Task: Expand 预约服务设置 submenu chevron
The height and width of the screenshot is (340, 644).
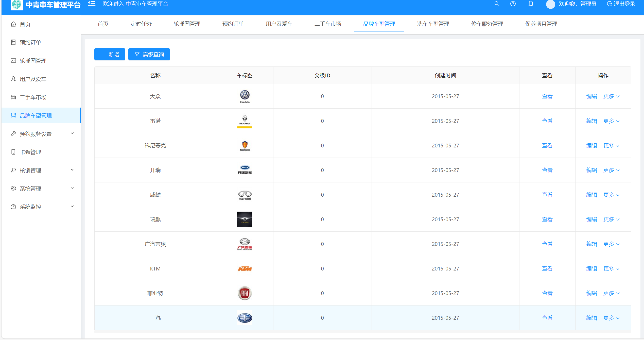Action: pos(72,133)
